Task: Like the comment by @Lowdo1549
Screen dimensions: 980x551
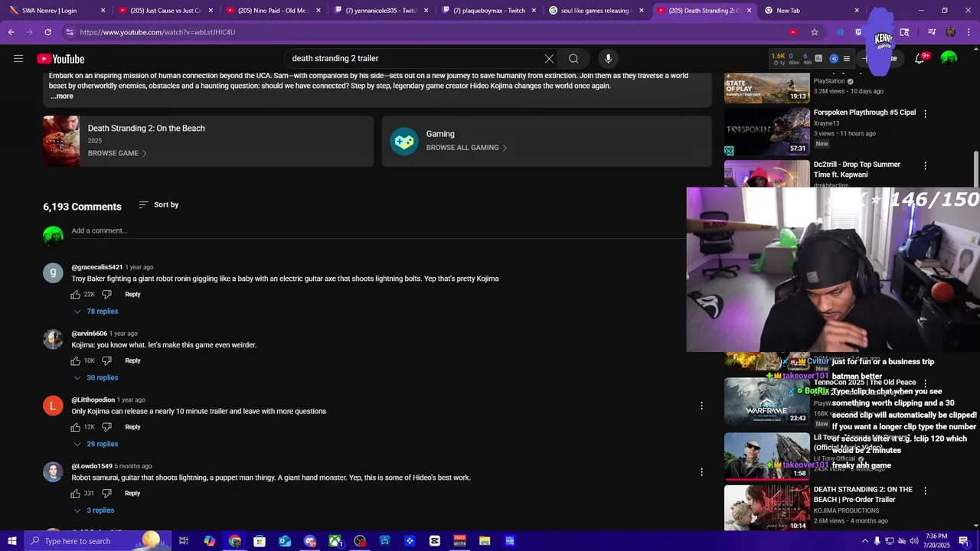Action: pyautogui.click(x=76, y=494)
